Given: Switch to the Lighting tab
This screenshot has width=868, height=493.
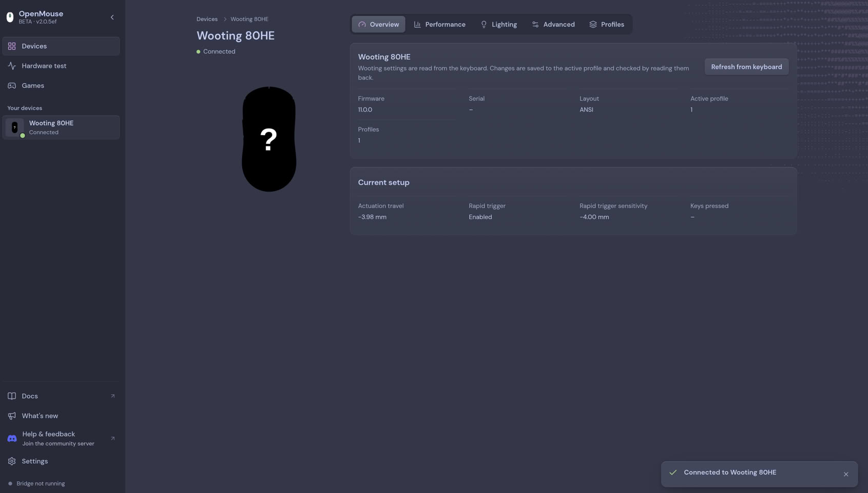Looking at the screenshot, I should point(498,25).
